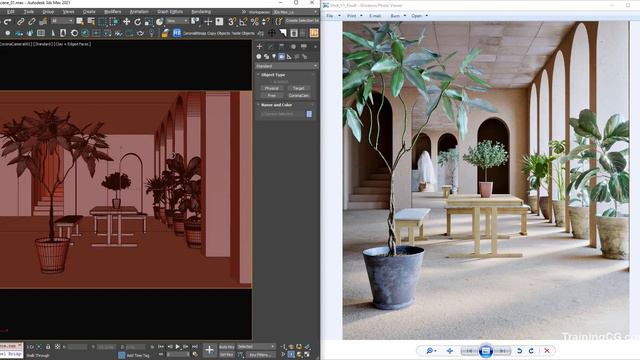Toggle the 3D Snaps icon
Screen dimensions: 640x360
[232, 22]
